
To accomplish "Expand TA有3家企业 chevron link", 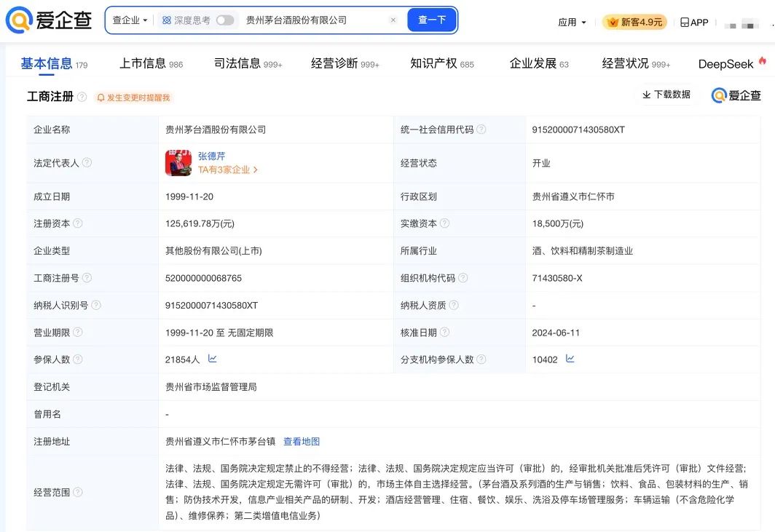I will coord(228,170).
